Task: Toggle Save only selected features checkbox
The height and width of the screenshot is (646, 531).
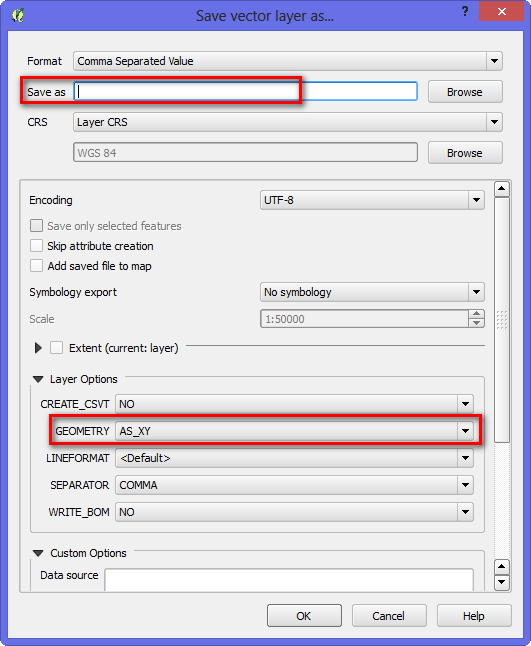Action: 36,226
